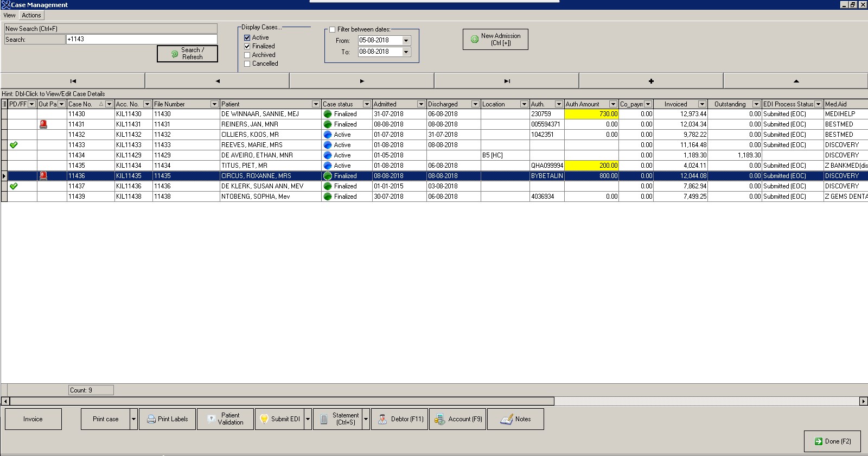Screen dimensions: 868x456
Task: Click the Account (F9) coins icon
Action: (439, 419)
